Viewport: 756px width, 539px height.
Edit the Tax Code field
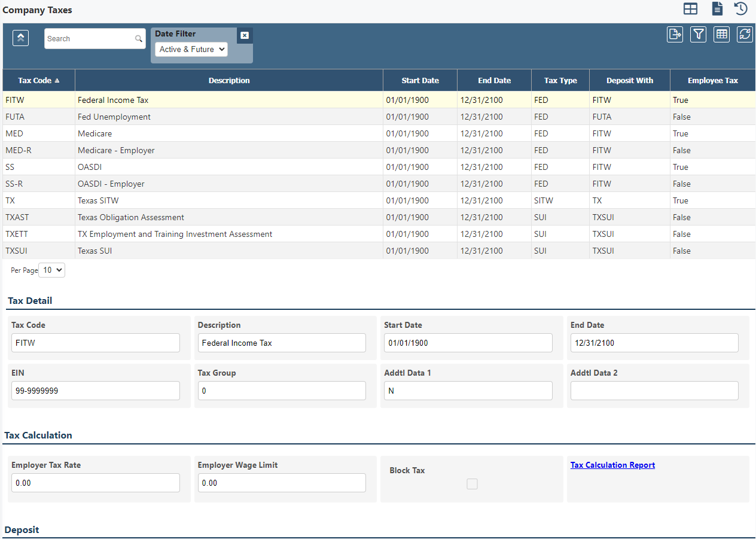[x=96, y=343]
